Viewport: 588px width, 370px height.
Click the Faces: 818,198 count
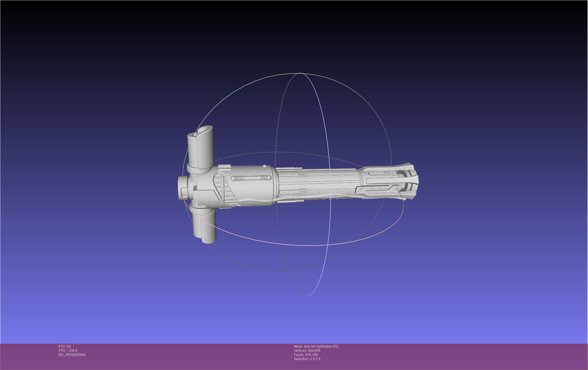(306, 355)
